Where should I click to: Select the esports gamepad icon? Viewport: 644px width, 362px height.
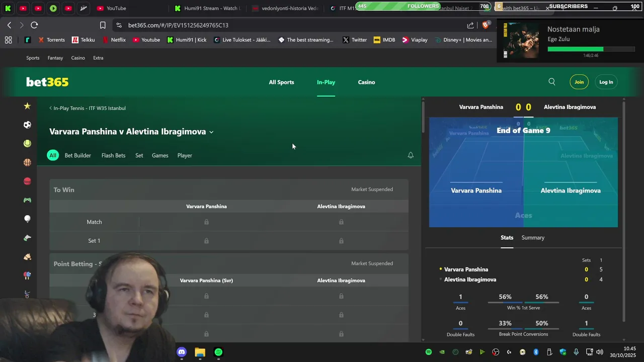pos(27,200)
